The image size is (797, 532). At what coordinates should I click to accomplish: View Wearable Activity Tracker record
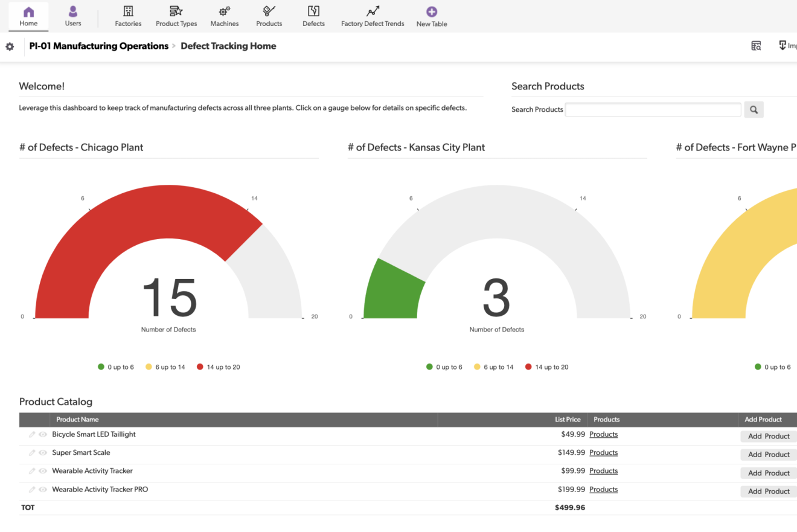coord(43,471)
